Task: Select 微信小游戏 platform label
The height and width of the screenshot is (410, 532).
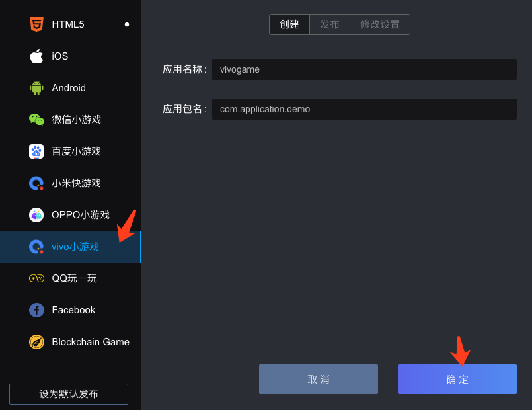Action: click(x=77, y=120)
